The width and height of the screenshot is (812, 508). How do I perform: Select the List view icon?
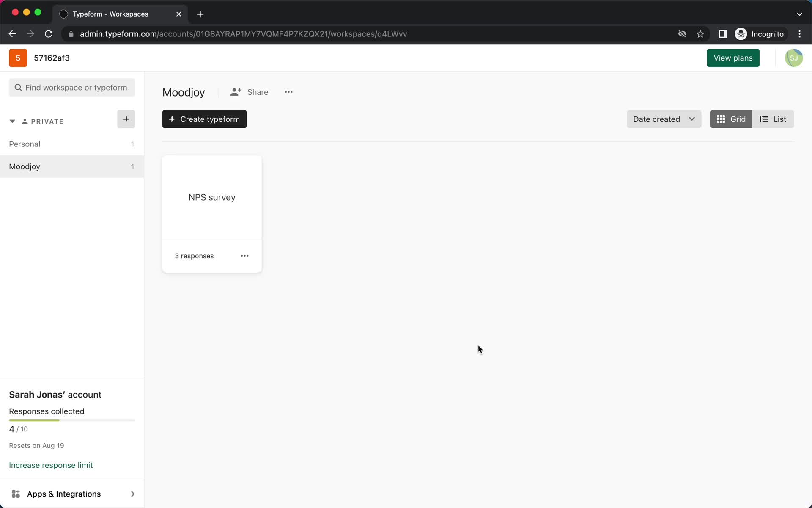[x=772, y=119]
